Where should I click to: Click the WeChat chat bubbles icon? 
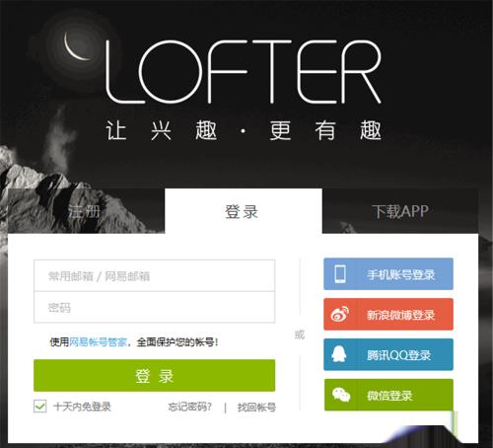click(x=341, y=395)
